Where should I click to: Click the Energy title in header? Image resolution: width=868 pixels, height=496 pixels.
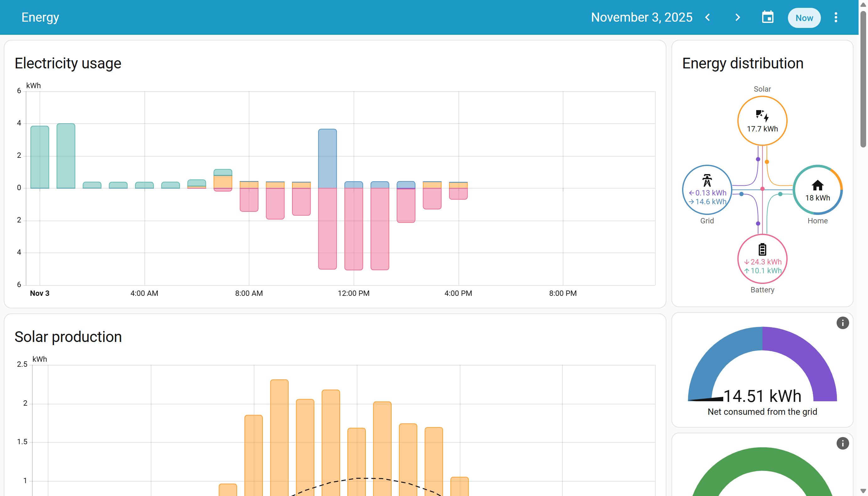tap(40, 17)
